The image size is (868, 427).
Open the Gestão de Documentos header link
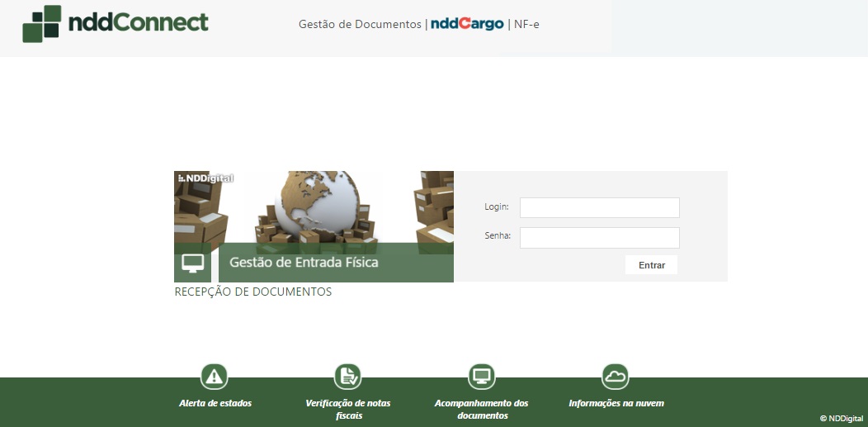360,25
